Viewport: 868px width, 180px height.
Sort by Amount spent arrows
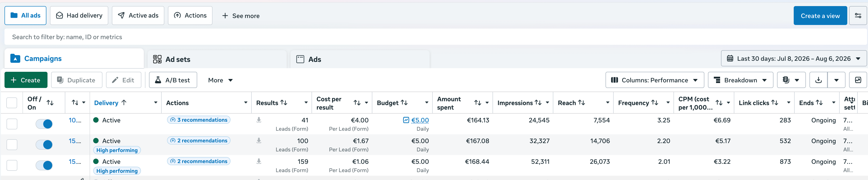click(x=477, y=103)
